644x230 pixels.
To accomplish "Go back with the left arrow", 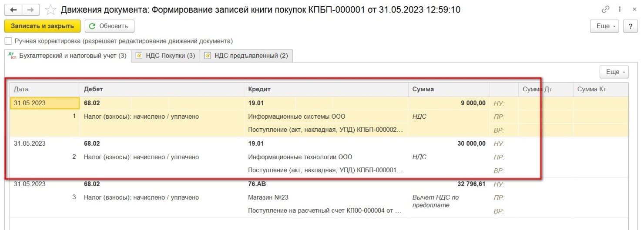I will pyautogui.click(x=13, y=9).
